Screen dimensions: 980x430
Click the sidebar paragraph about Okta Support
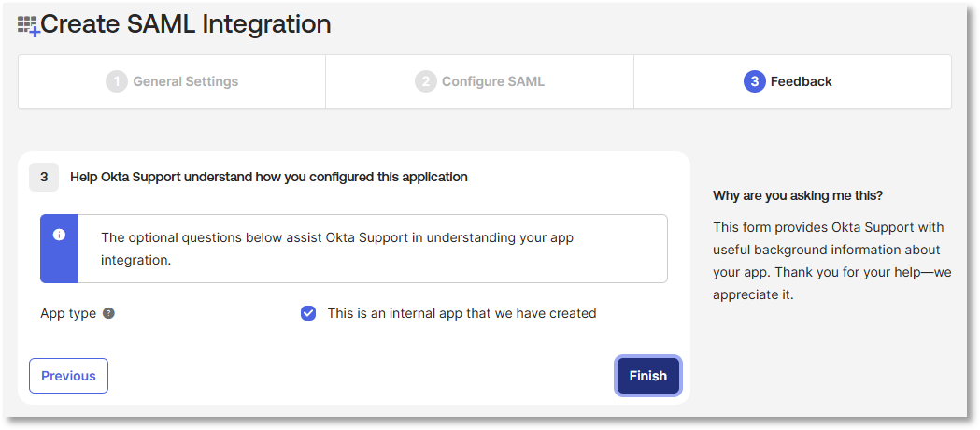pyautogui.click(x=827, y=261)
